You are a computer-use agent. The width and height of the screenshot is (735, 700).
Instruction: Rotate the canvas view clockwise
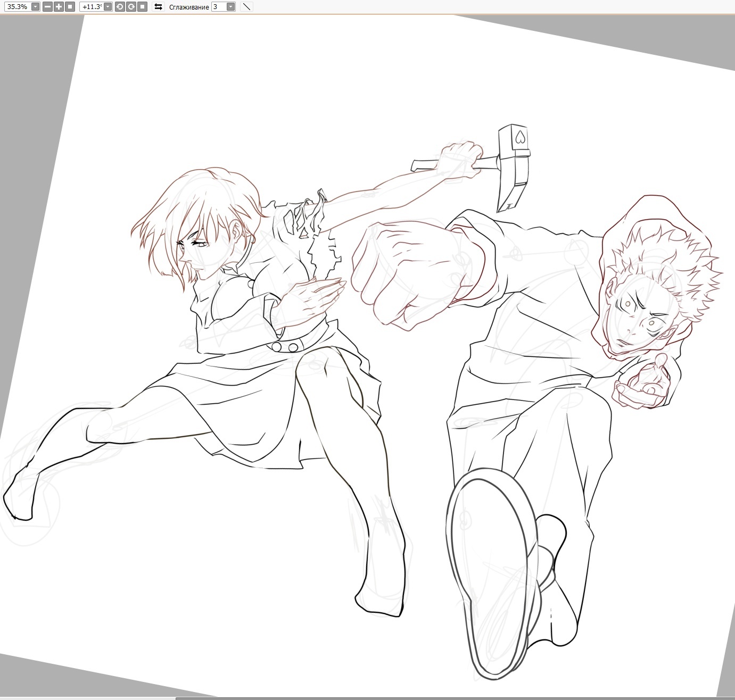pos(131,7)
